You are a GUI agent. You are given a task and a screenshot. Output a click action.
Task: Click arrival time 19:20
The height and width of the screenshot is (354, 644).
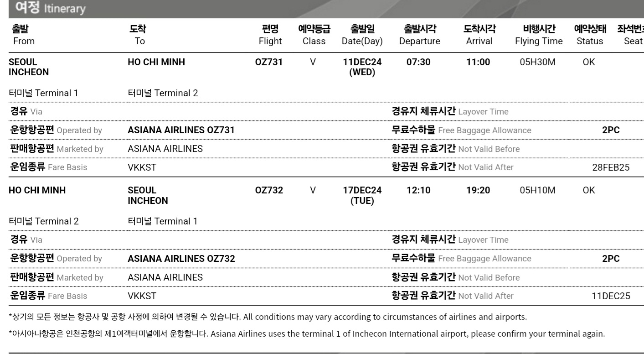tap(478, 191)
